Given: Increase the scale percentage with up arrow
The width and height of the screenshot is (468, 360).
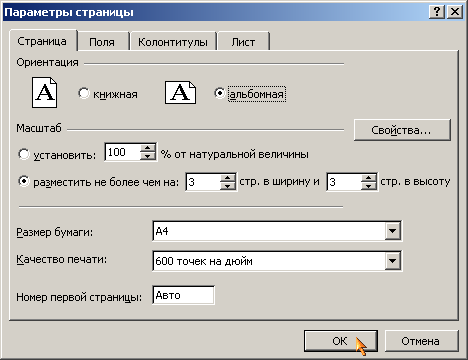Looking at the screenshot, I should [148, 148].
